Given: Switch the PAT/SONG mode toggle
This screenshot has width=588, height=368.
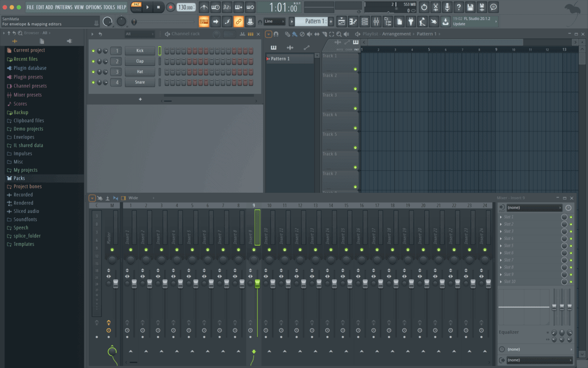Looking at the screenshot, I should pyautogui.click(x=136, y=7).
